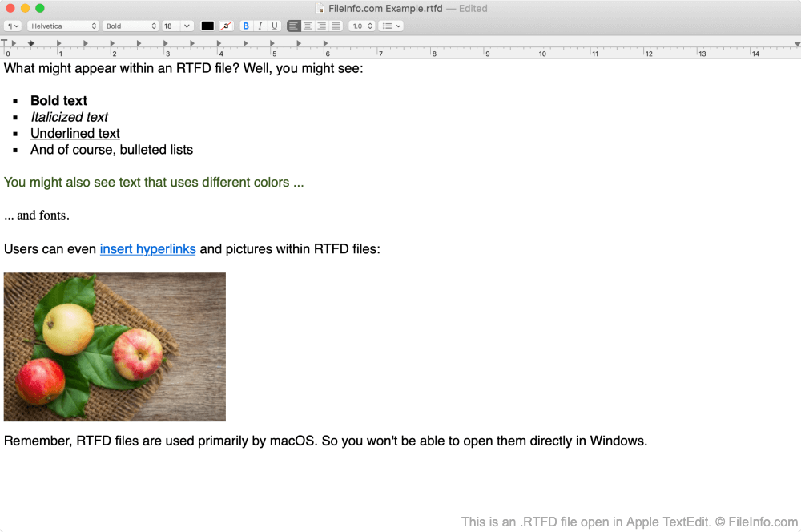Align text right
Screen dimensions: 801x532
[x=322, y=26]
